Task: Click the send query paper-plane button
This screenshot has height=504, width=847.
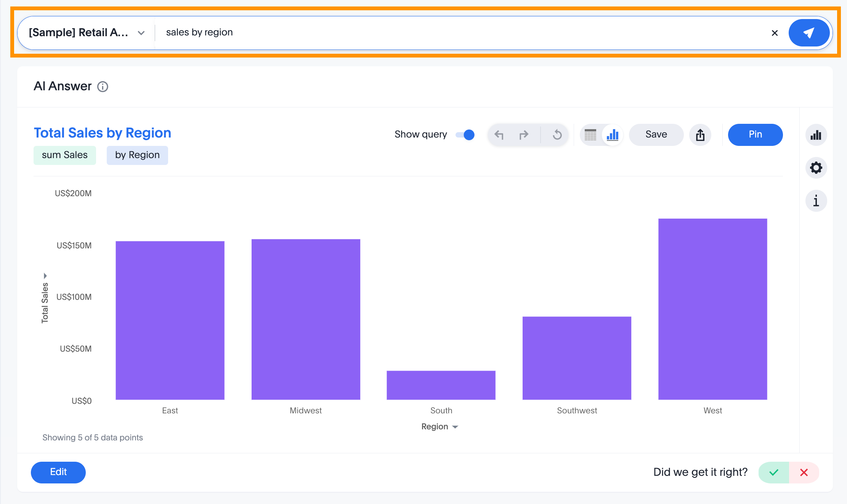Action: [x=808, y=33]
